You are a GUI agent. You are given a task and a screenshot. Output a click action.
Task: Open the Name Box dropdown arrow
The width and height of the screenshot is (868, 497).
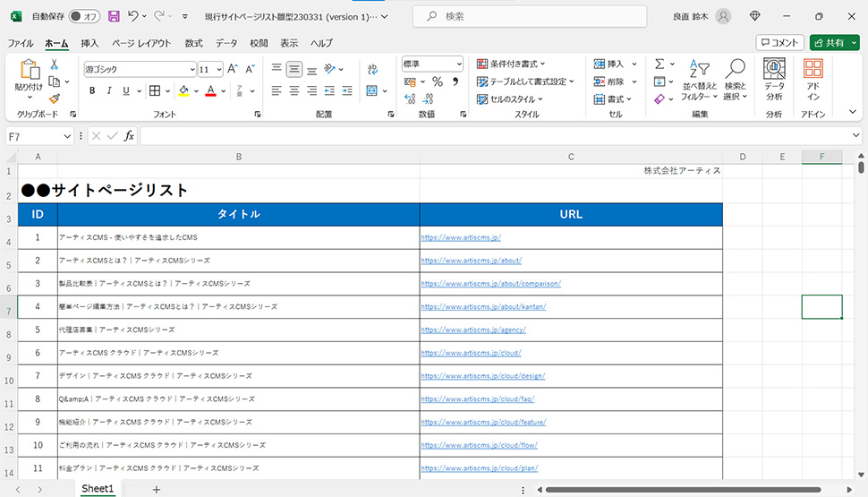pos(67,136)
